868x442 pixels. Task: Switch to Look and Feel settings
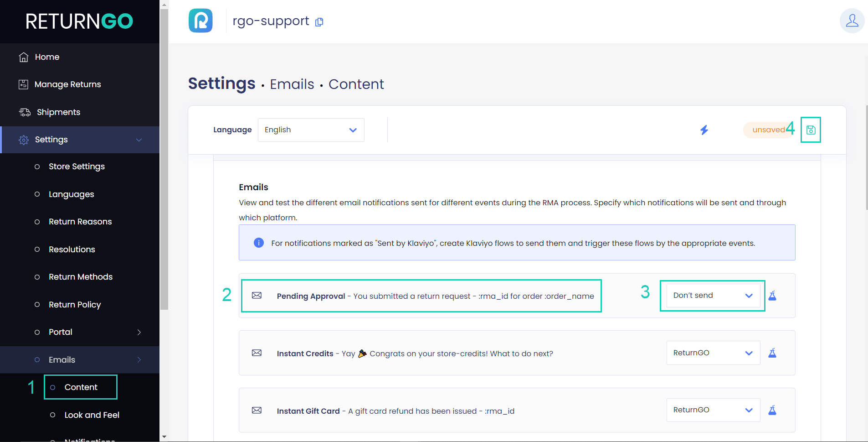tap(91, 415)
